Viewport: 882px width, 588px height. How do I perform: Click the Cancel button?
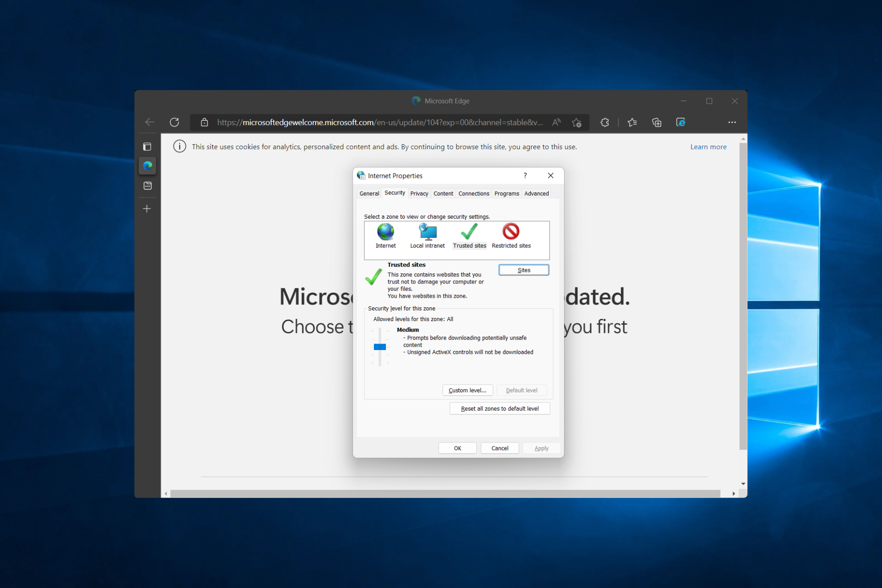(500, 448)
